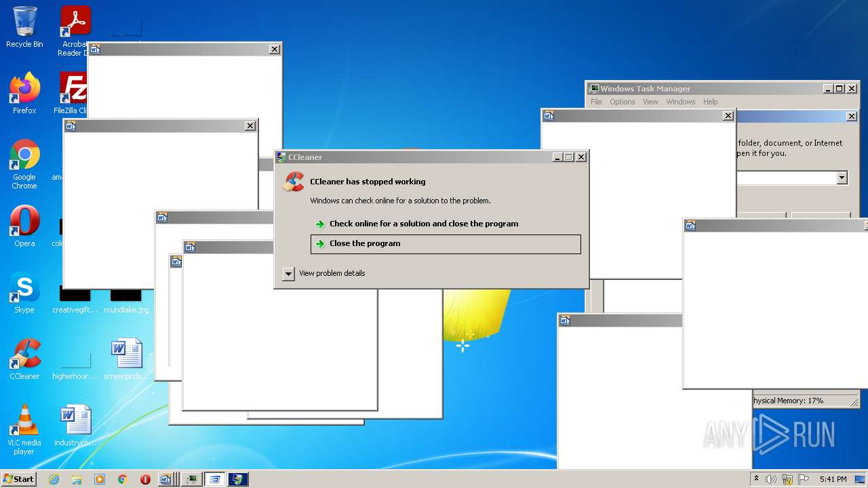Switch to Task Manager taskbar button
The width and height of the screenshot is (868, 488).
click(192, 479)
